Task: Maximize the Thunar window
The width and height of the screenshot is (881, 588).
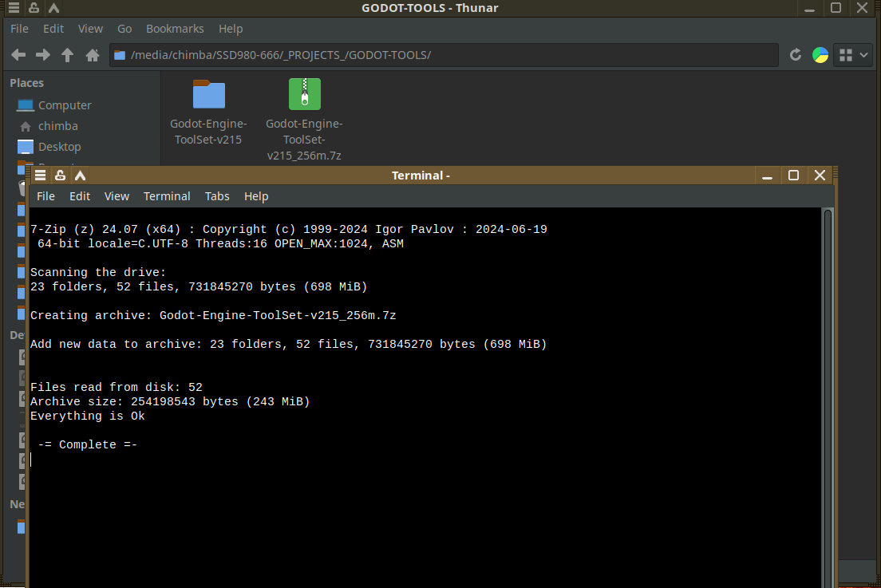Action: coord(836,8)
